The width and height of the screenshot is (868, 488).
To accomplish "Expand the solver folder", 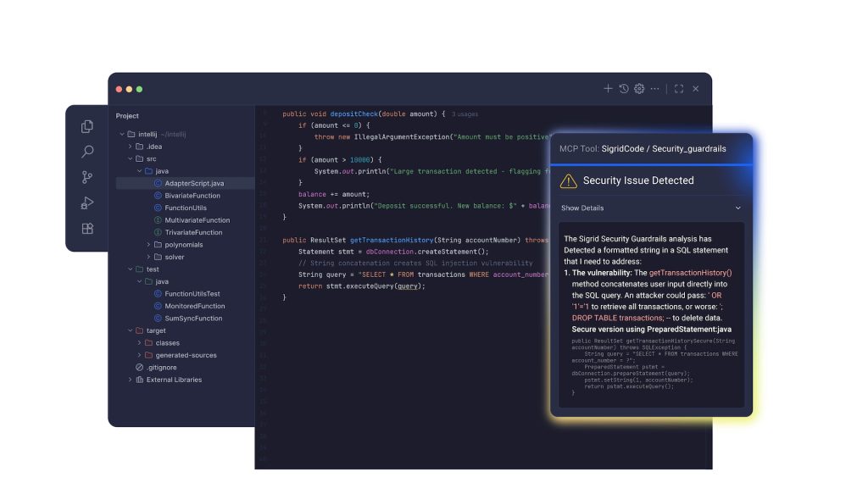I will click(x=148, y=257).
